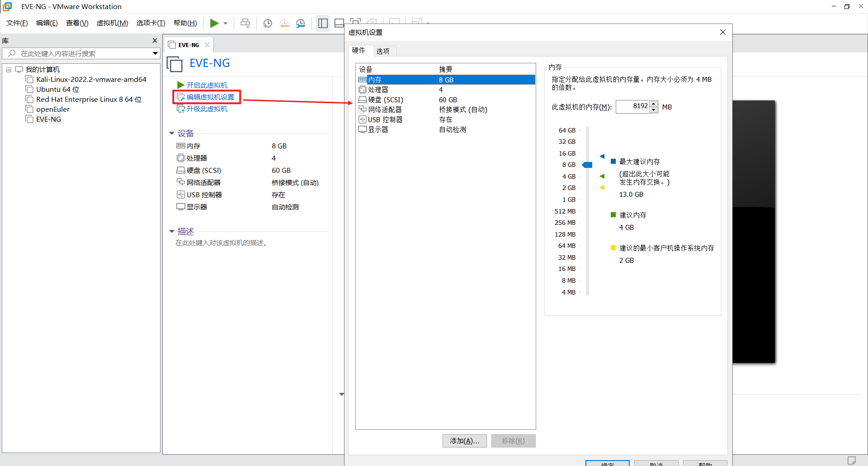The image size is (868, 466).
Task: Click the message log icon in status bar
Action: click(852, 460)
